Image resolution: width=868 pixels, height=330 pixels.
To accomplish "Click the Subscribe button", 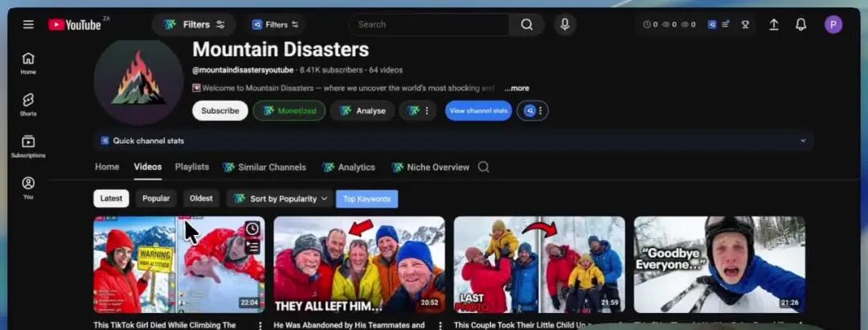I will 220,111.
